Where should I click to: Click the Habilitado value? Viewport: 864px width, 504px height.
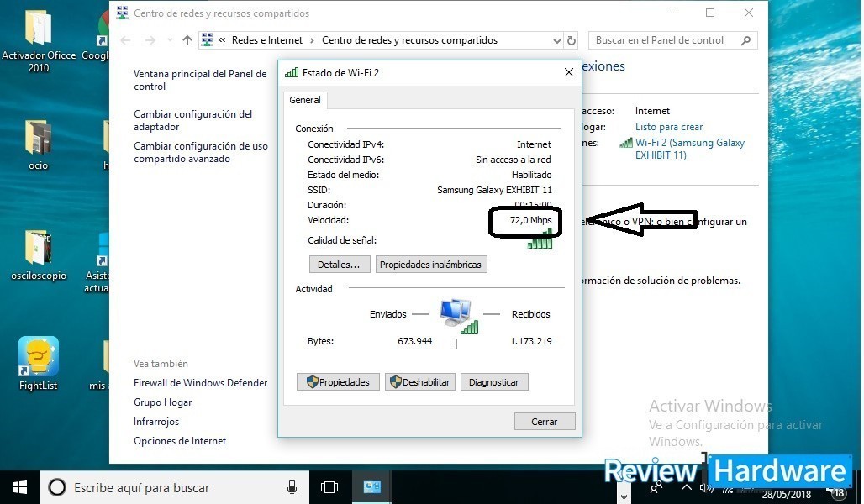pyautogui.click(x=532, y=175)
